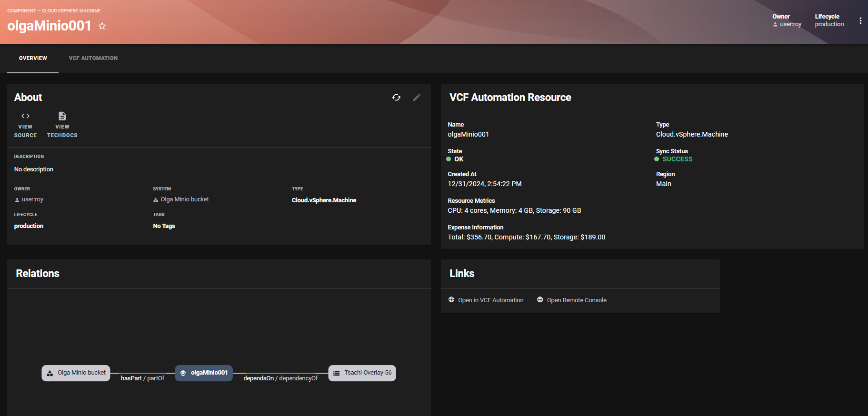Click the Region value Main
The width and height of the screenshot is (868, 416).
click(x=663, y=184)
